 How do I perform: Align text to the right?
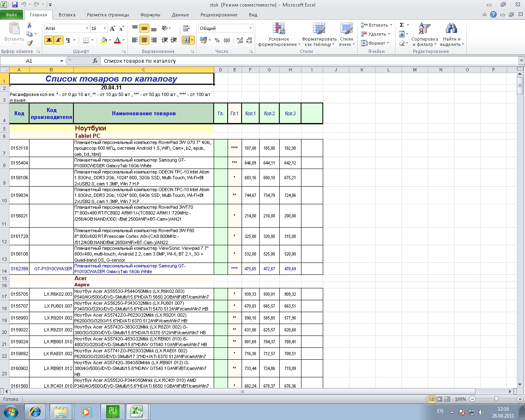point(154,40)
